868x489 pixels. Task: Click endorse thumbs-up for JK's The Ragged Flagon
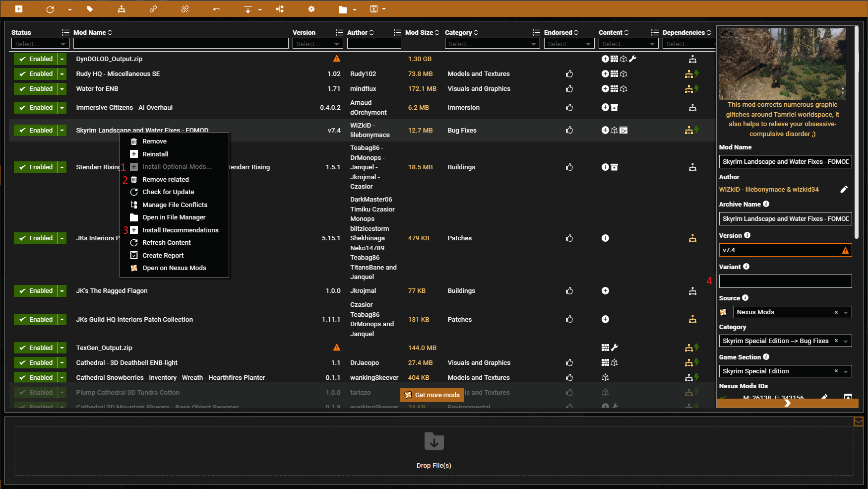[569, 291]
